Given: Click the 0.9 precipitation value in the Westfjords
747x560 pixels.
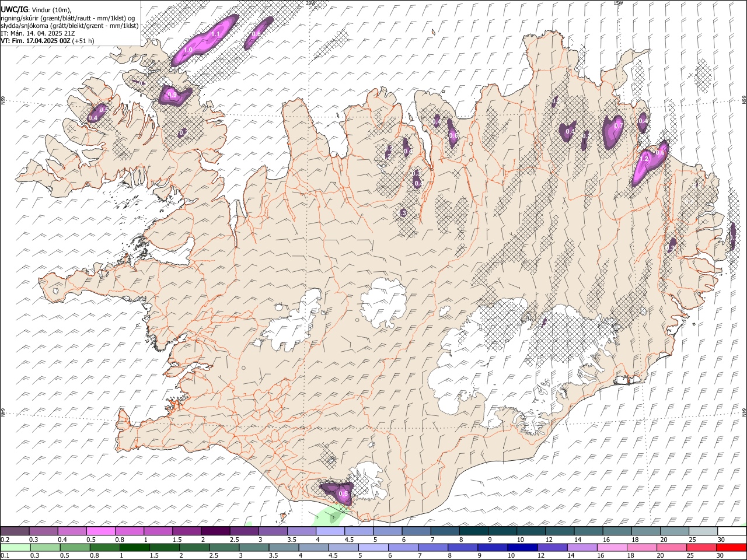Looking at the screenshot, I should [172, 94].
